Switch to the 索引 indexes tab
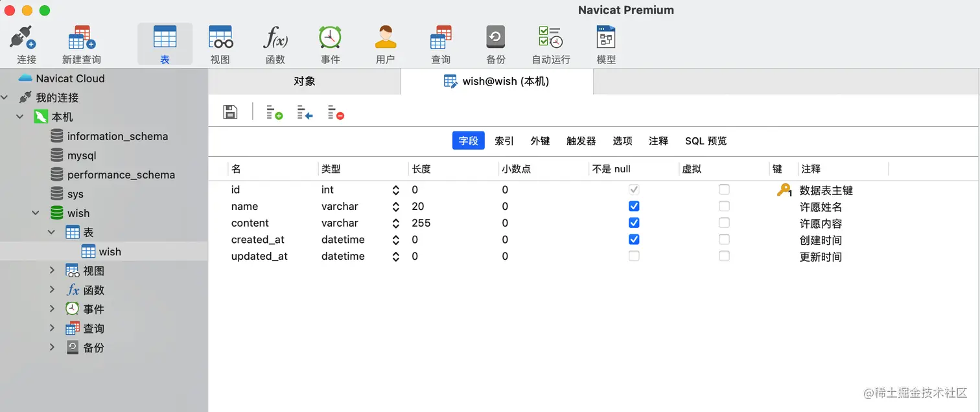 click(x=504, y=141)
